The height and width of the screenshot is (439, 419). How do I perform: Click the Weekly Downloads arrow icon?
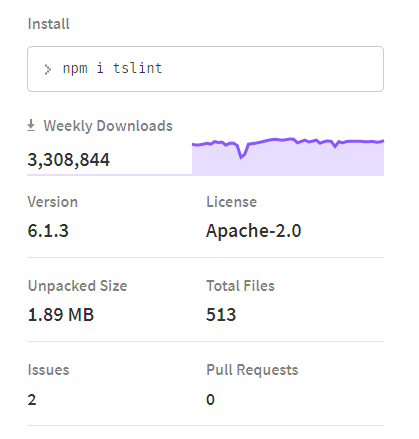31,125
